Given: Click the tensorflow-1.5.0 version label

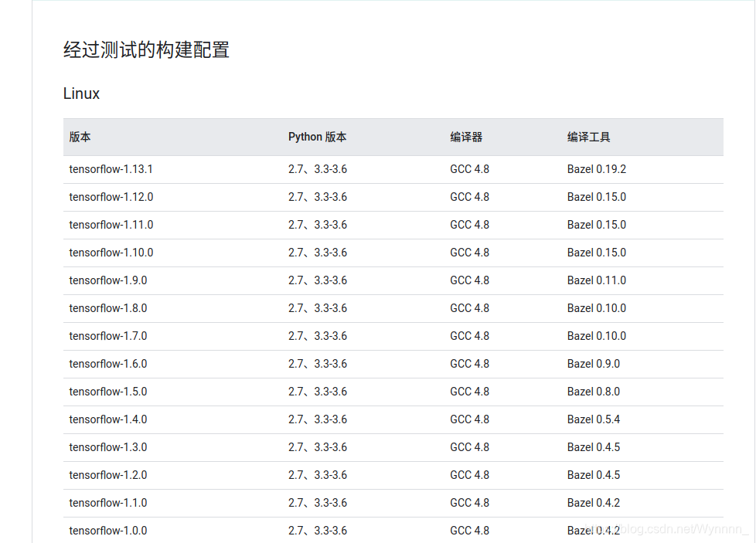Looking at the screenshot, I should coord(107,391).
